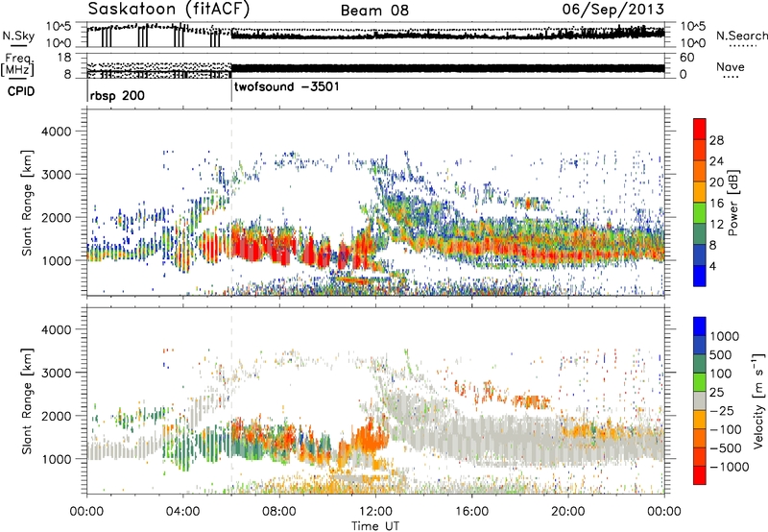768x532 pixels.
Task: Click the 'Freq. [MHz]' axis label
Action: tap(18, 64)
